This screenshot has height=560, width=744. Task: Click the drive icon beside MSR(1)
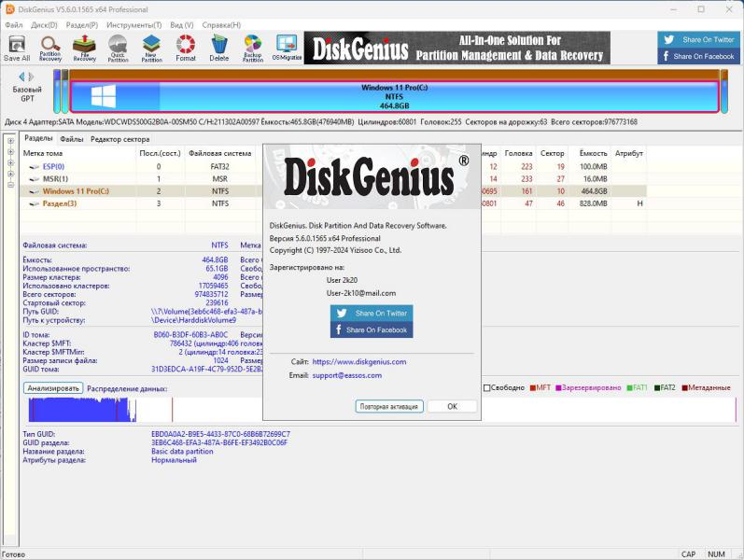tap(35, 179)
